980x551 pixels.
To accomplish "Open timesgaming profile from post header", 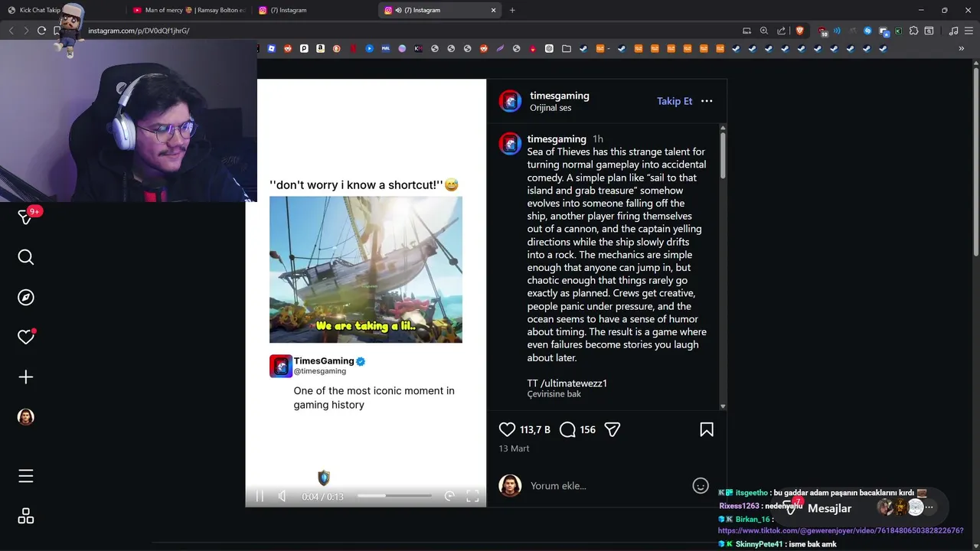I will (x=560, y=96).
